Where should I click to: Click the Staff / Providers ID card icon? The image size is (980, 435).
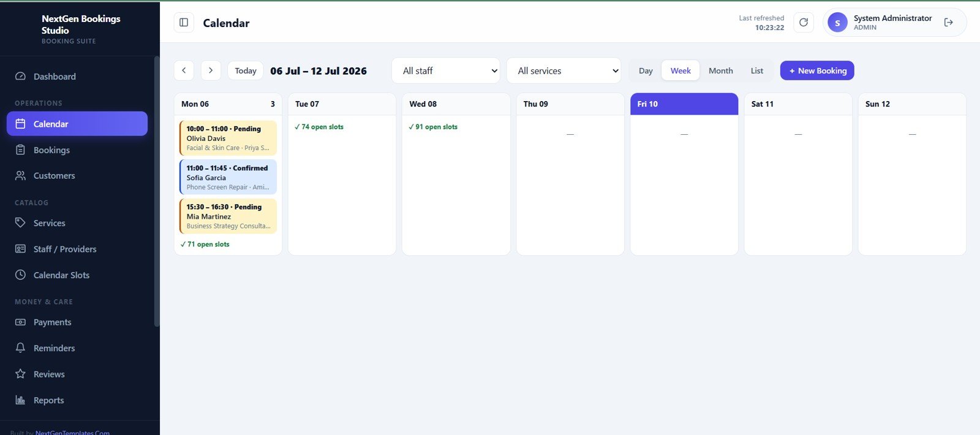pyautogui.click(x=20, y=249)
